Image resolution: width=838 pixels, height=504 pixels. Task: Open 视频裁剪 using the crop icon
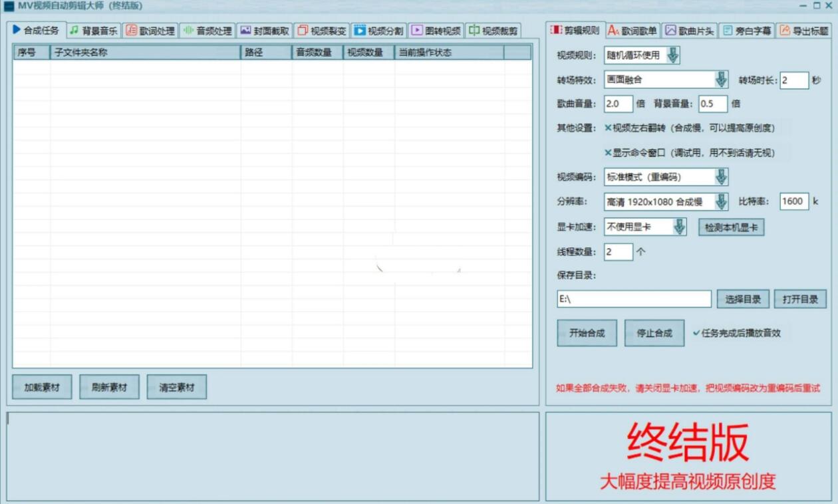click(x=472, y=29)
